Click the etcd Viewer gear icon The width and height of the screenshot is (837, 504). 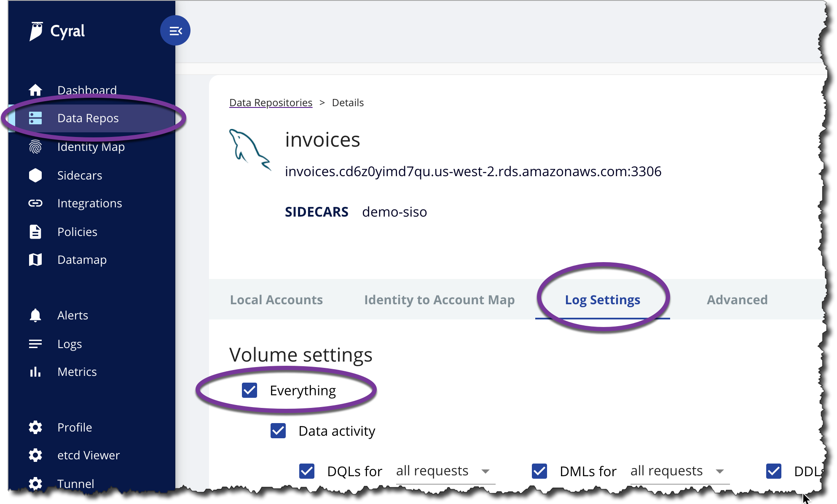click(35, 455)
